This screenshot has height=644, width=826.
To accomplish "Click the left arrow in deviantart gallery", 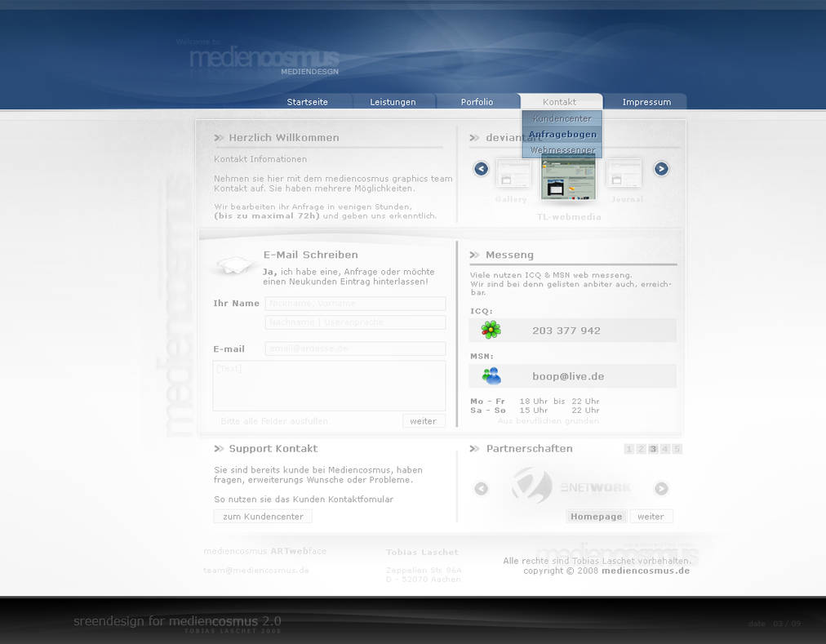I will click(481, 169).
